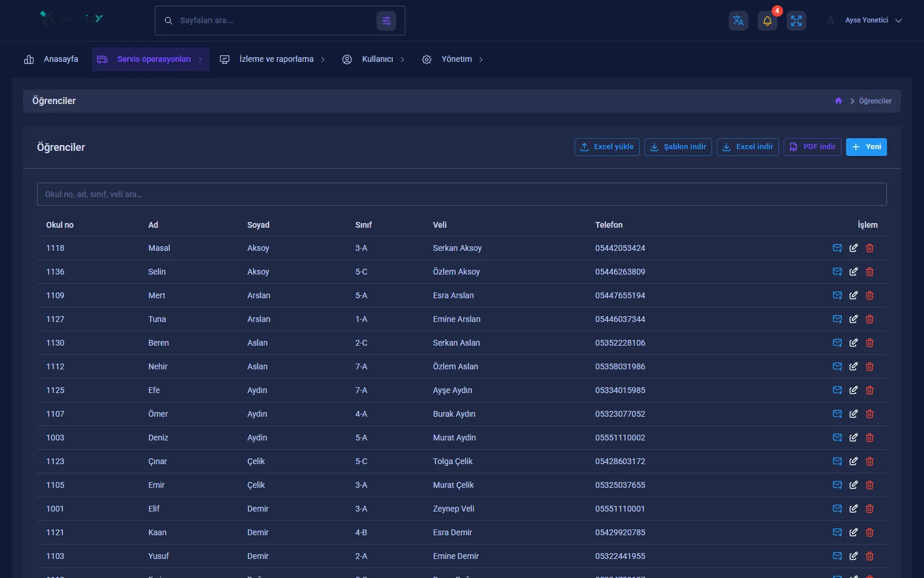Click Sınıf column header

point(363,225)
